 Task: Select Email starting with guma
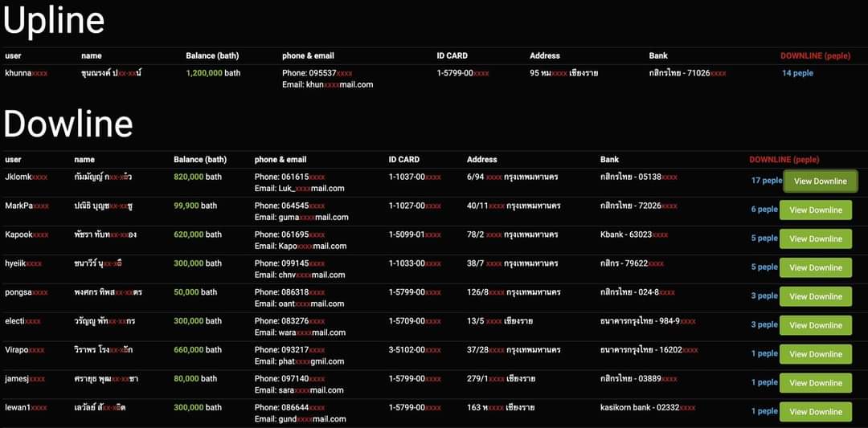301,218
